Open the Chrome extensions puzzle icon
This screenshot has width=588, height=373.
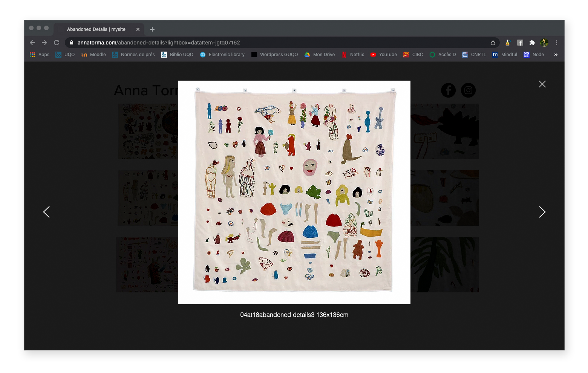pyautogui.click(x=532, y=43)
